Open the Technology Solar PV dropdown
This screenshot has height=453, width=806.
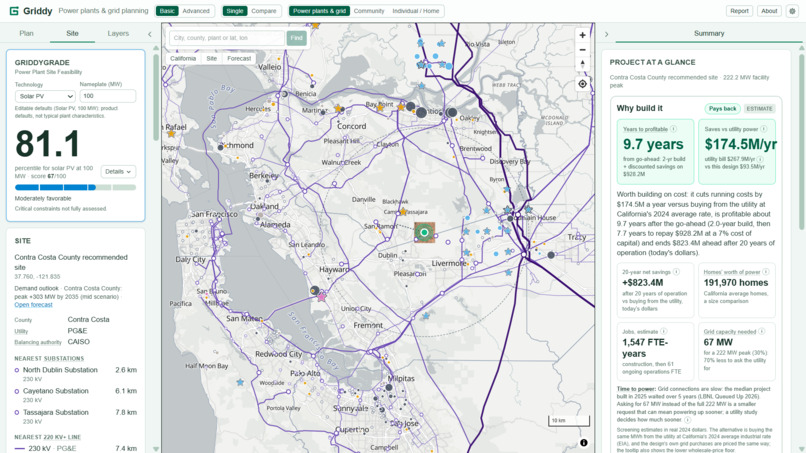click(x=45, y=96)
